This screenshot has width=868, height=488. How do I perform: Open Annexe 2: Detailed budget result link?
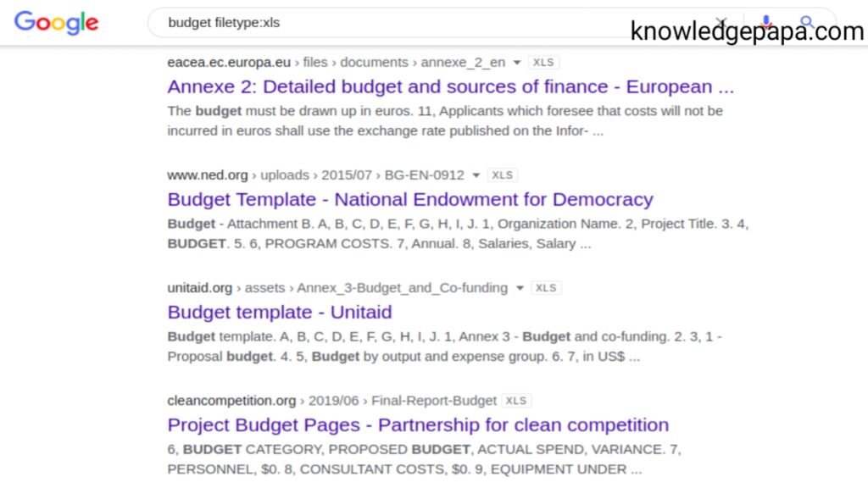[451, 87]
